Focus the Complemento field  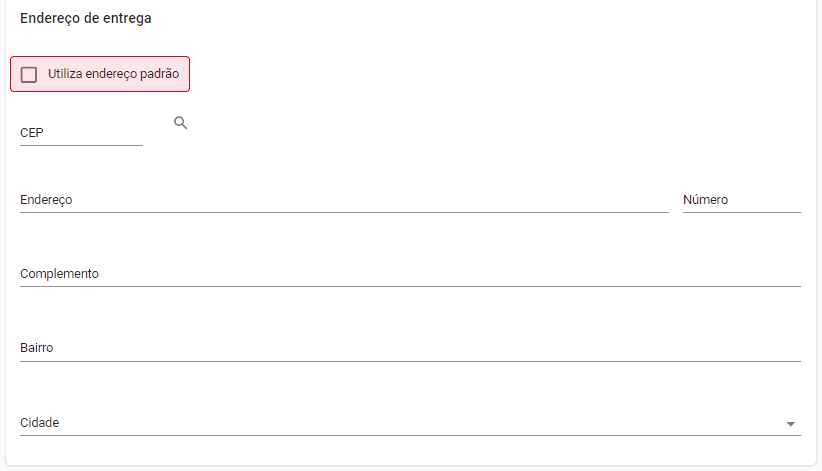pyautogui.click(x=410, y=274)
